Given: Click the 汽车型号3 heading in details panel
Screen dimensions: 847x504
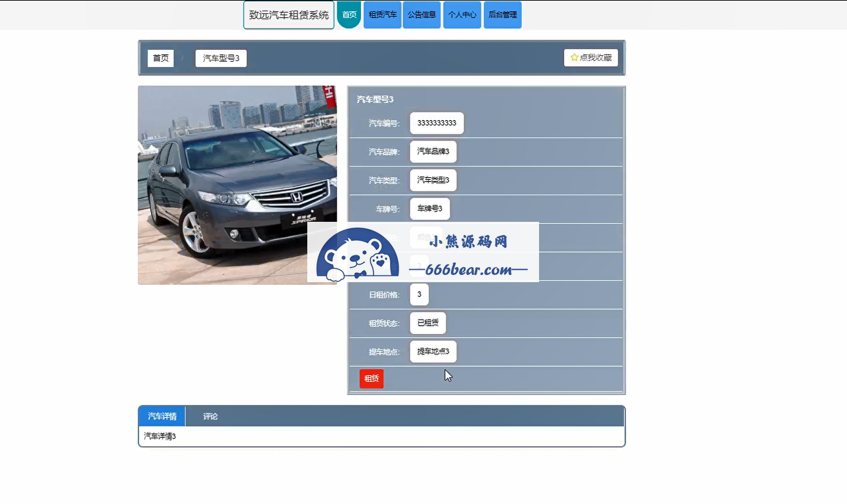Looking at the screenshot, I should tap(375, 100).
